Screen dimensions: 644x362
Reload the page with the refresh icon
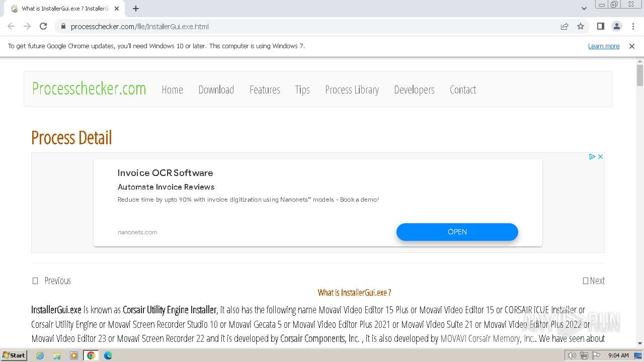point(43,26)
